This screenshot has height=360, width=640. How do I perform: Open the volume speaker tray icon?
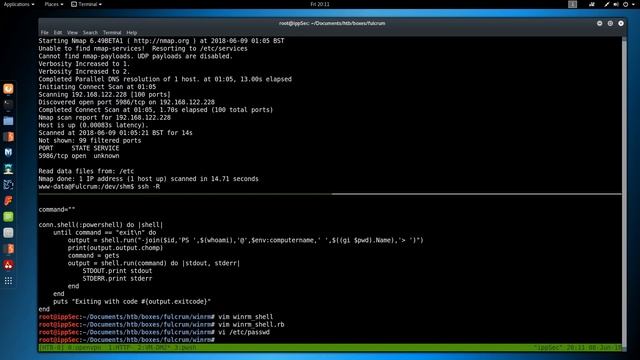pos(616,4)
